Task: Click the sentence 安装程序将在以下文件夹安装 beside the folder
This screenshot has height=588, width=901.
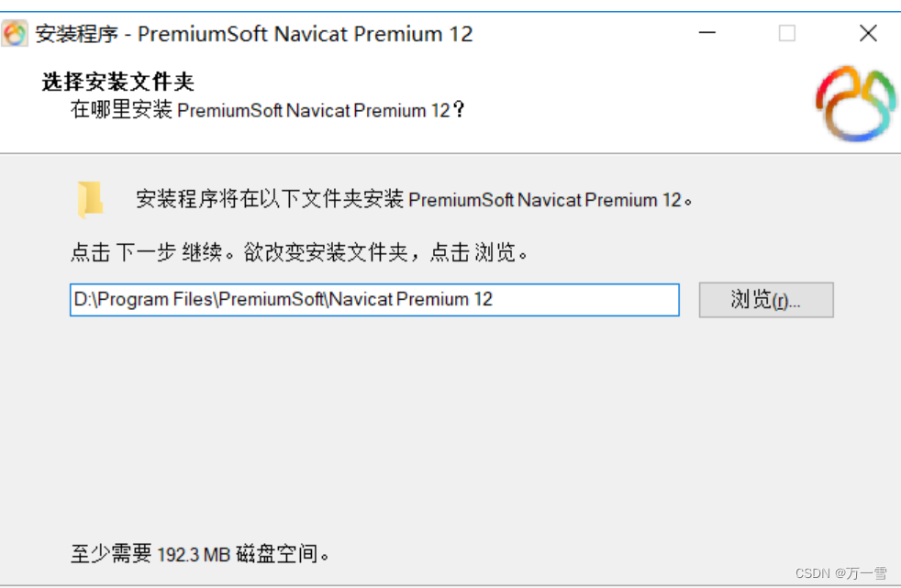Action: click(270, 199)
